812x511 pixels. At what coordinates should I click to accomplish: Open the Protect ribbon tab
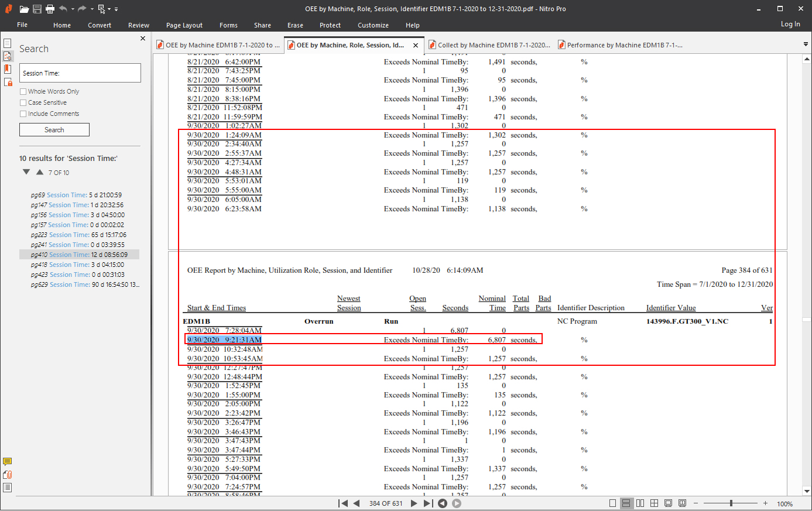[x=330, y=25]
